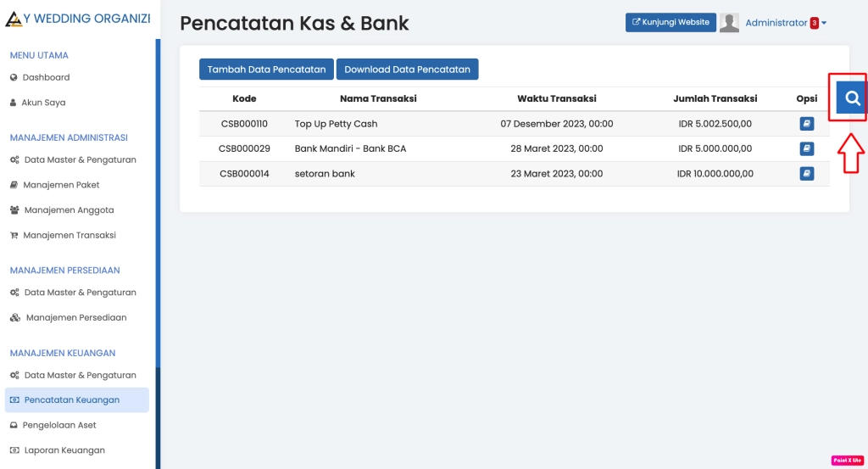The image size is (868, 469).
Task: Select Manajemen Anggota menu item
Action: tap(68, 210)
